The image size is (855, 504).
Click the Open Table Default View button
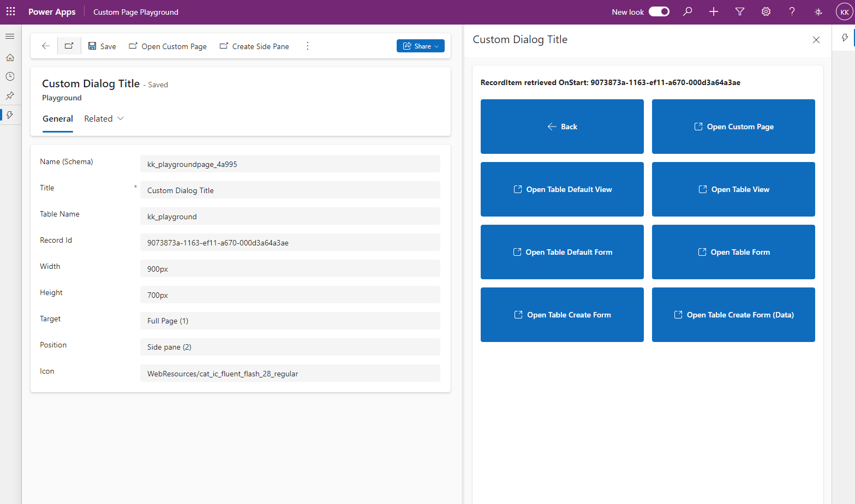[x=561, y=189]
